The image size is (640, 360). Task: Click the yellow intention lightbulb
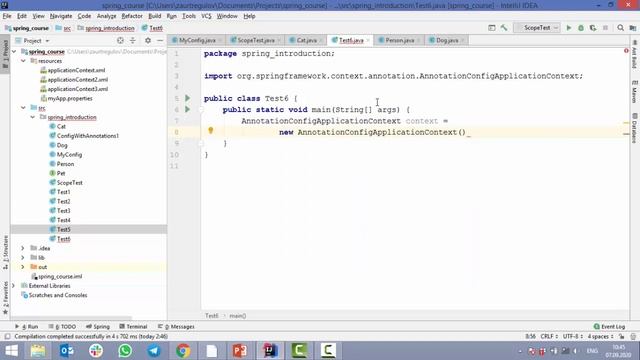tap(211, 130)
